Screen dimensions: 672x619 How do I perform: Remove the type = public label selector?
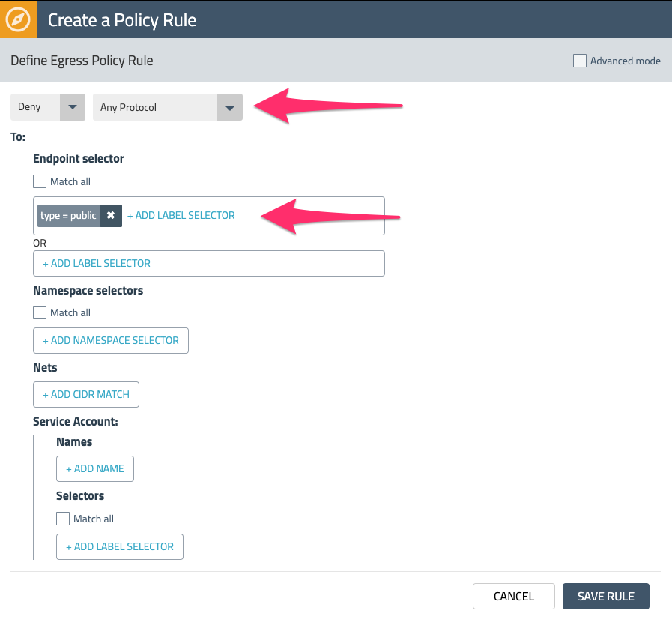tap(111, 215)
